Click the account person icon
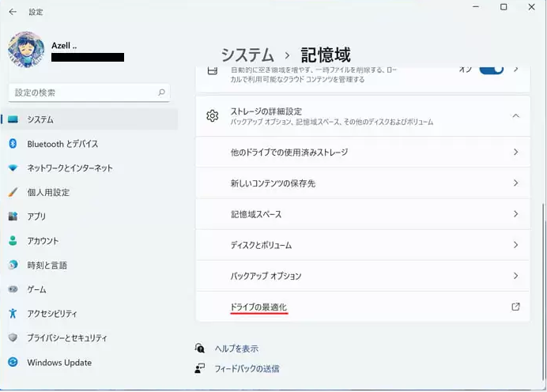Image resolution: width=547 pixels, height=392 pixels. [13, 240]
